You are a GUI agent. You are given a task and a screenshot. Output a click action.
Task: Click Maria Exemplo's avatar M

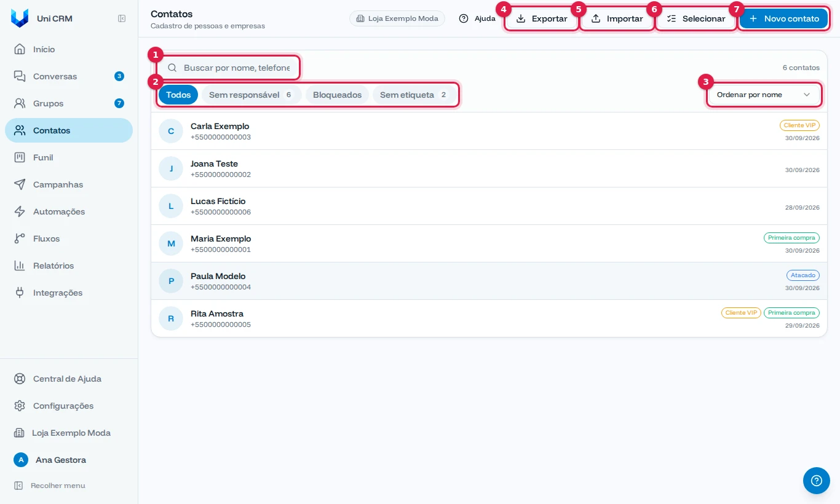click(x=171, y=243)
